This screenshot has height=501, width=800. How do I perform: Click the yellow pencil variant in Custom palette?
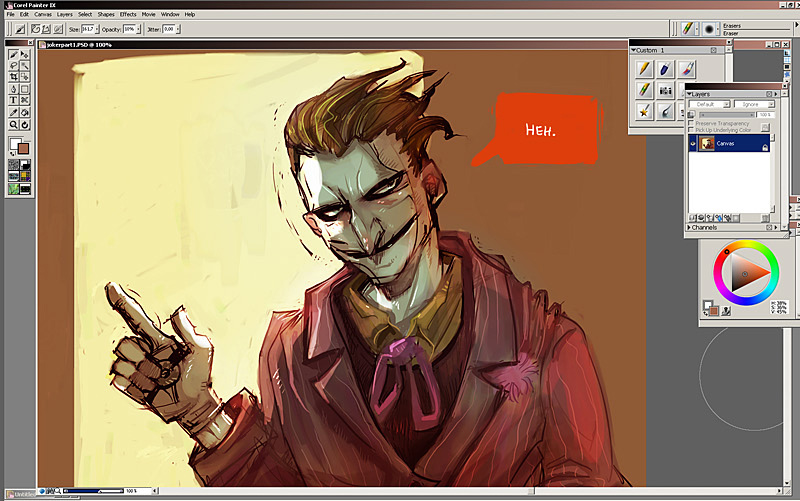pyautogui.click(x=644, y=68)
